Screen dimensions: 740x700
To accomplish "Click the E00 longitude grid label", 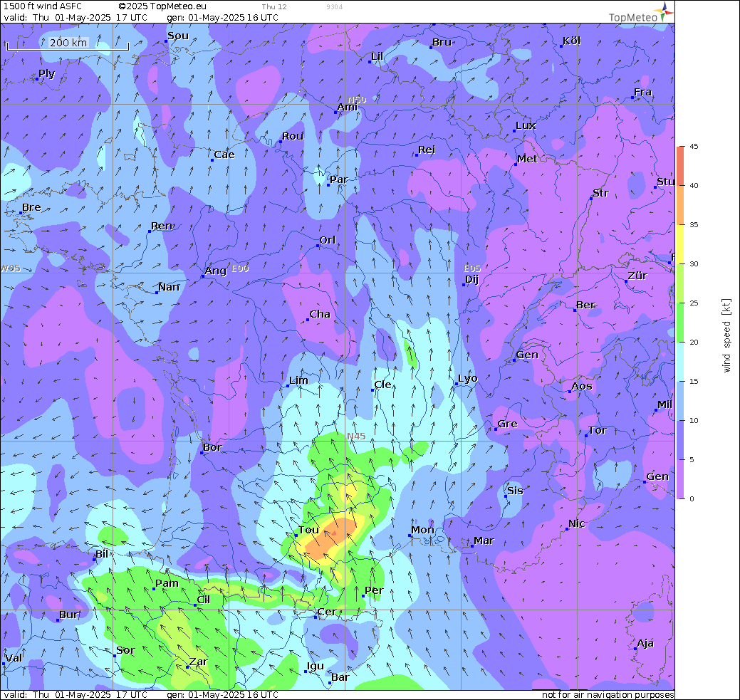I will tap(240, 268).
